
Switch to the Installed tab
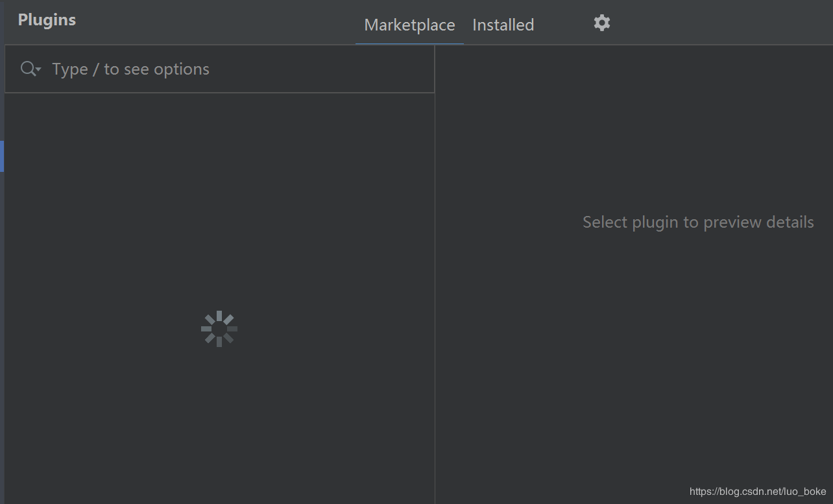click(503, 25)
